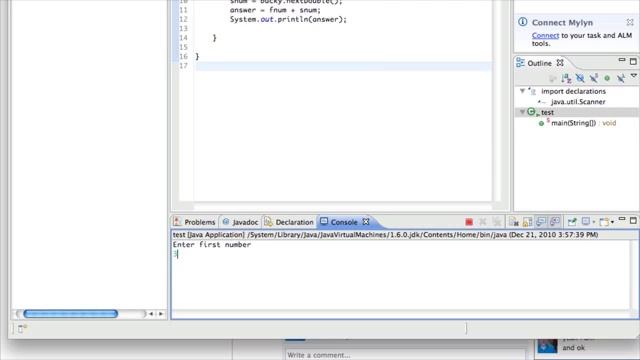Screen dimensions: 640x360
Task: Click line number 14 in the editor gutter
Action: click(x=183, y=38)
